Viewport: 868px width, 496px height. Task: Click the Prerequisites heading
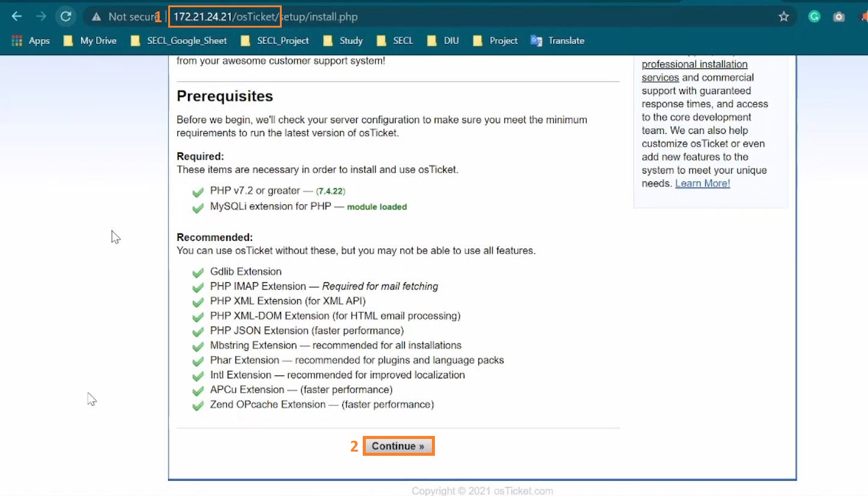tap(225, 96)
